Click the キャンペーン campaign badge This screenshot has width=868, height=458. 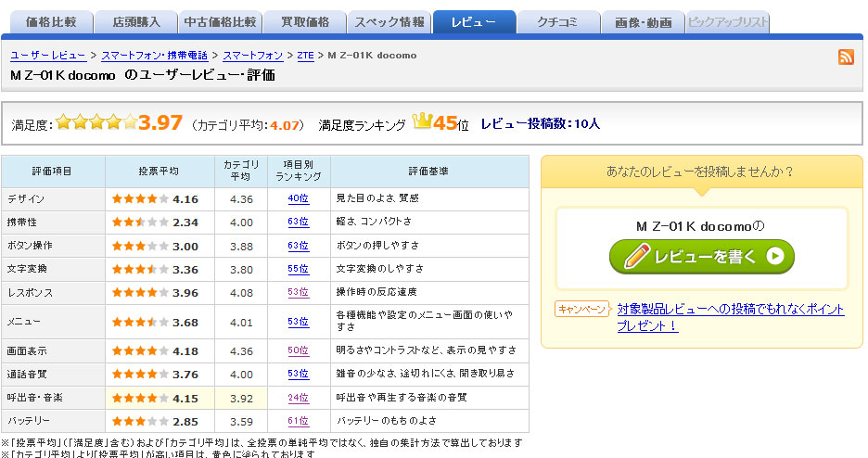point(582,309)
